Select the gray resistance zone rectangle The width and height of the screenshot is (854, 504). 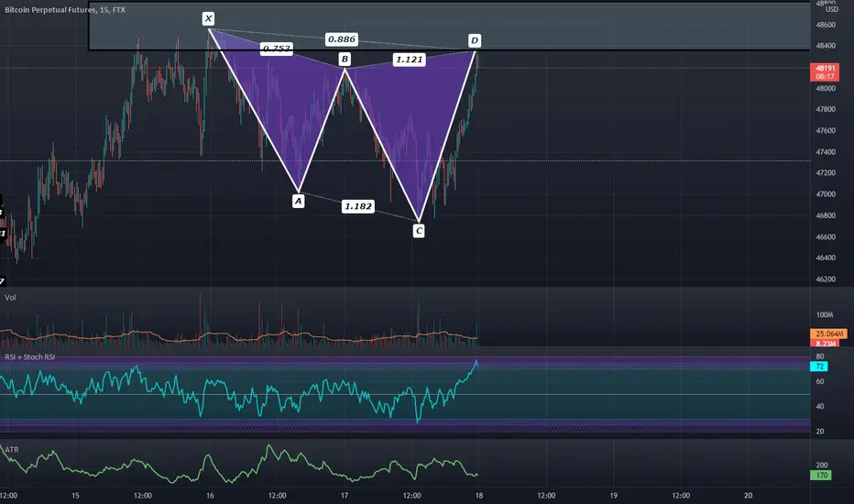point(449,26)
